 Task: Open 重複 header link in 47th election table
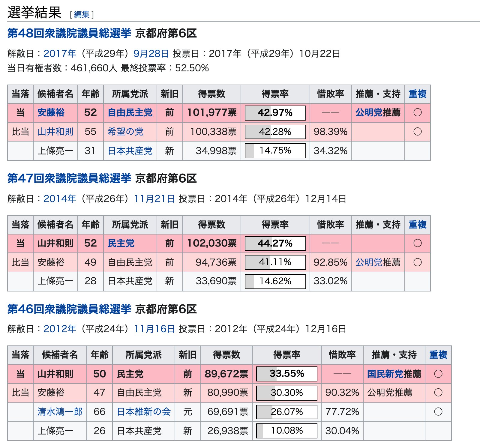click(417, 225)
